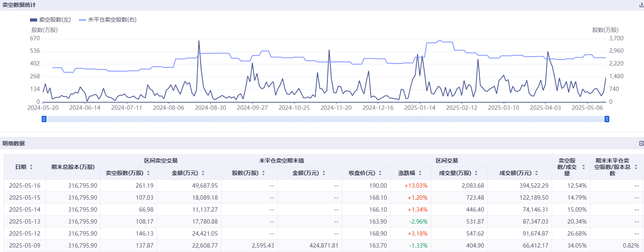The width and height of the screenshot is (644, 252).
Task: Sort the table by 日期 column
Action: coord(31,167)
